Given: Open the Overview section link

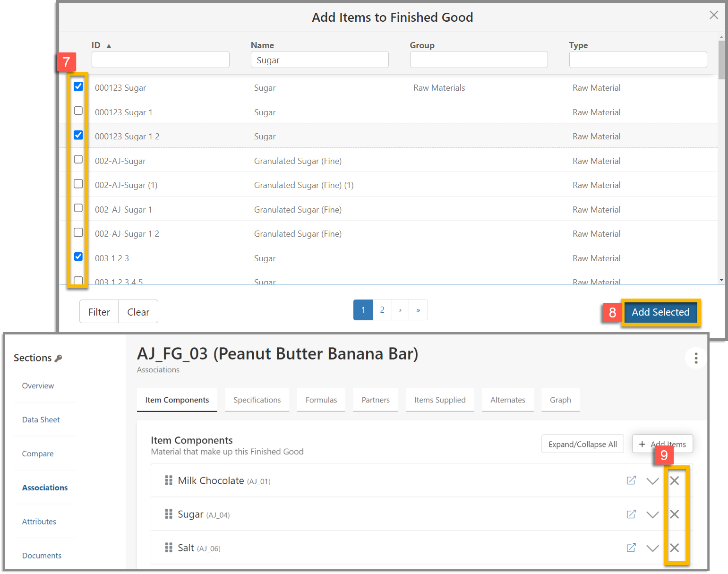Looking at the screenshot, I should pyautogui.click(x=38, y=386).
